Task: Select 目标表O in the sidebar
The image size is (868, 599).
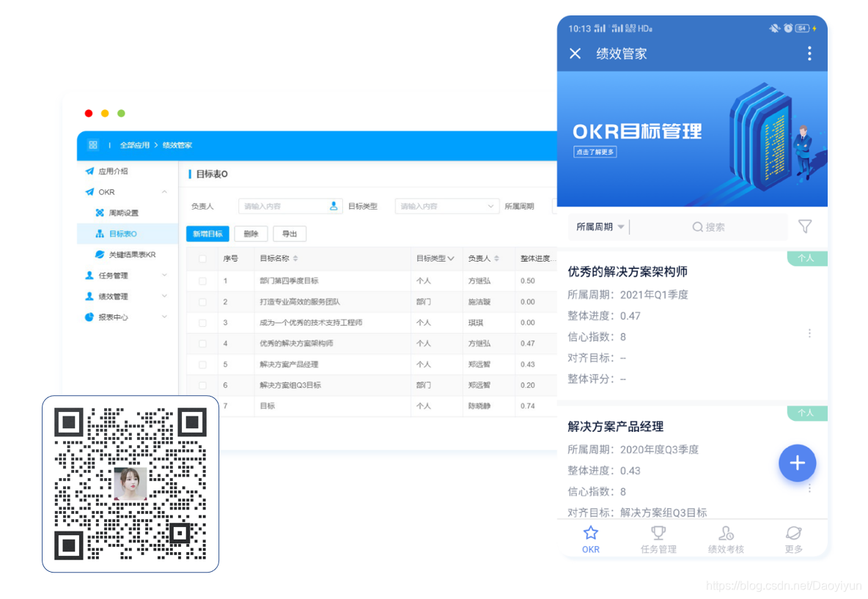Action: coord(128,234)
